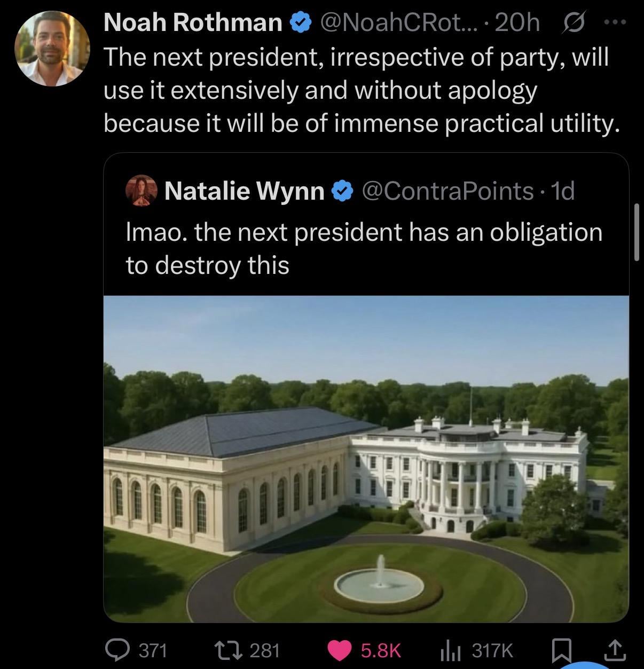Click Natalie Wynn's verified checkmark badge

342,191
